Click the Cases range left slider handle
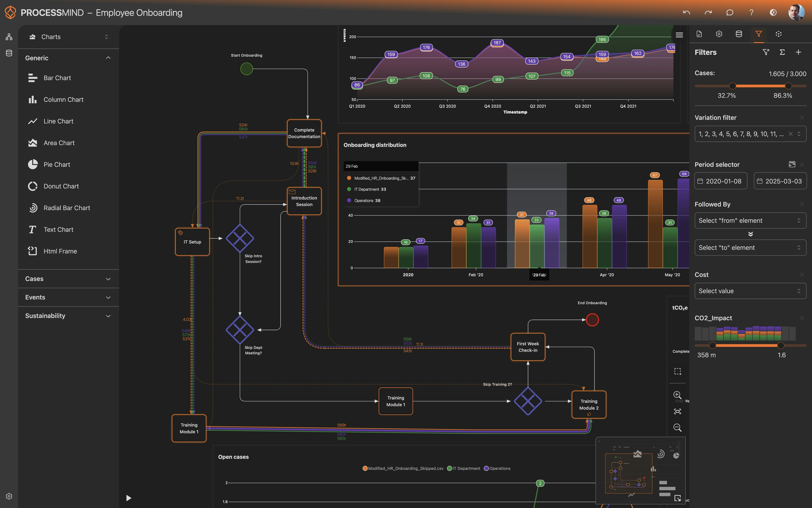 (732, 86)
